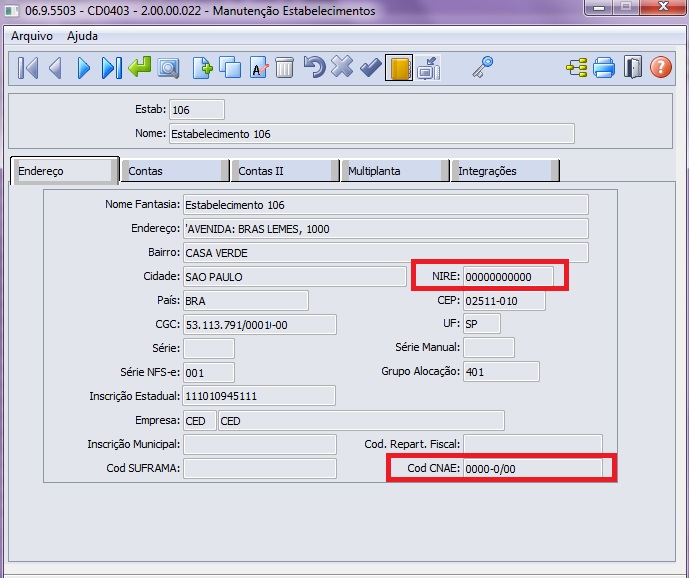This screenshot has height=578, width=689.
Task: Click the NIRE field
Action: (x=508, y=276)
